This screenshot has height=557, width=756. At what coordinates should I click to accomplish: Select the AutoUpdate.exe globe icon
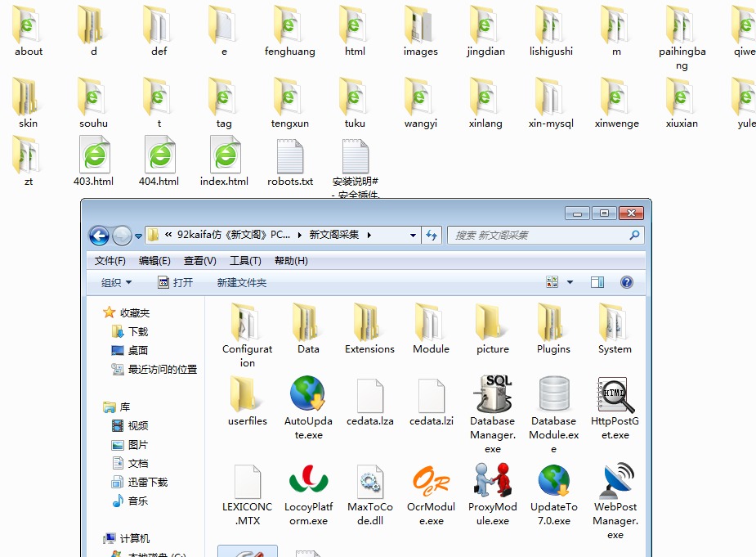(x=308, y=395)
